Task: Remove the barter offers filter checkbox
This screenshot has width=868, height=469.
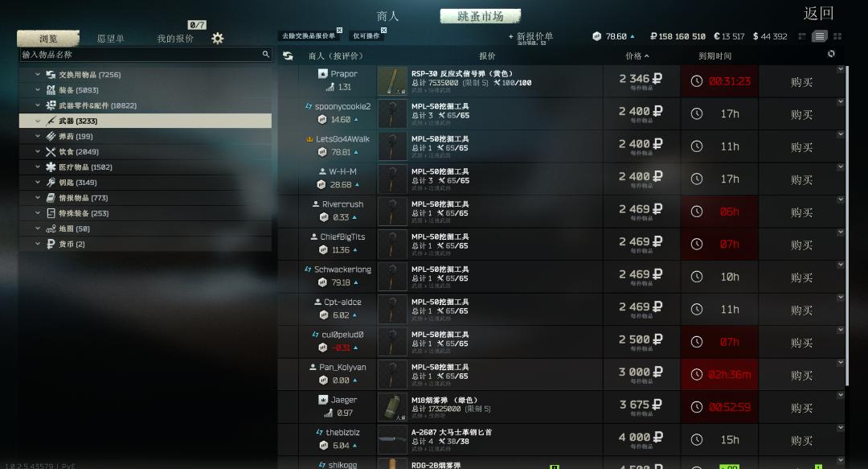Action: click(x=339, y=31)
